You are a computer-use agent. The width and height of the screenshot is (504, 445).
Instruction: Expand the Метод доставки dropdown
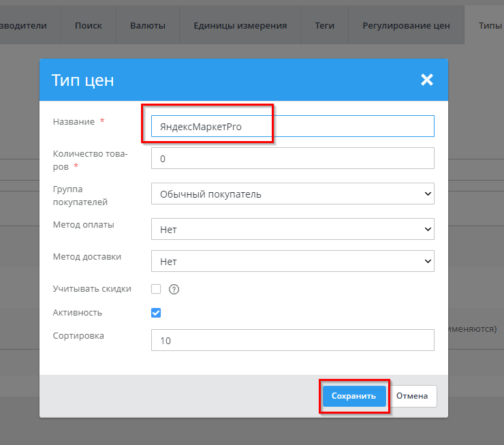292,261
